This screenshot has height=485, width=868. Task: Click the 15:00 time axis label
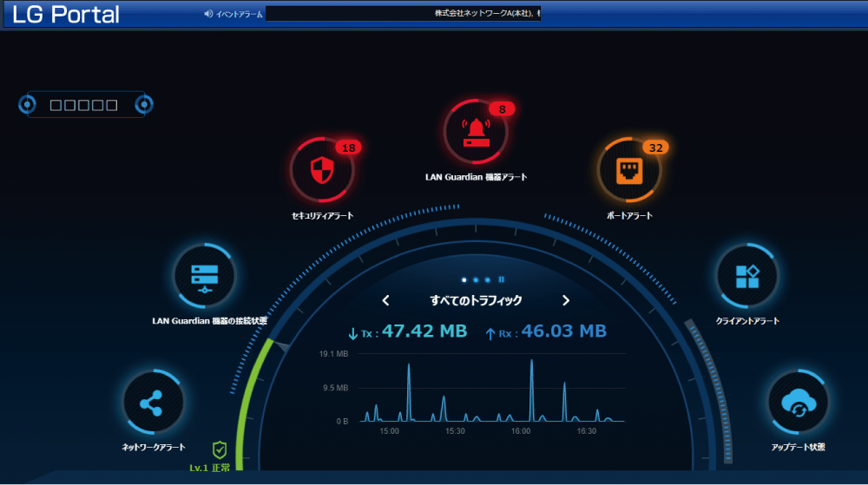click(x=389, y=431)
